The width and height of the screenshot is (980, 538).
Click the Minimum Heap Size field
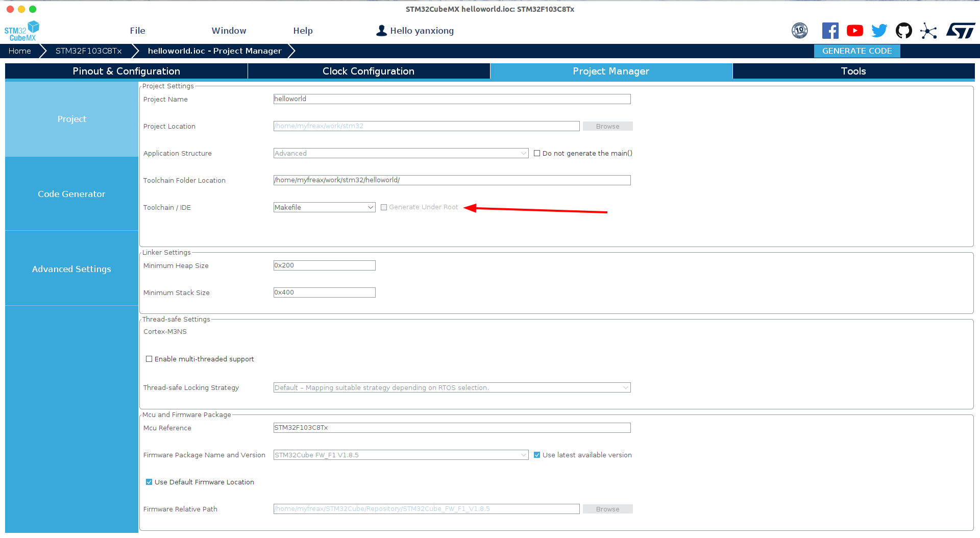point(325,265)
